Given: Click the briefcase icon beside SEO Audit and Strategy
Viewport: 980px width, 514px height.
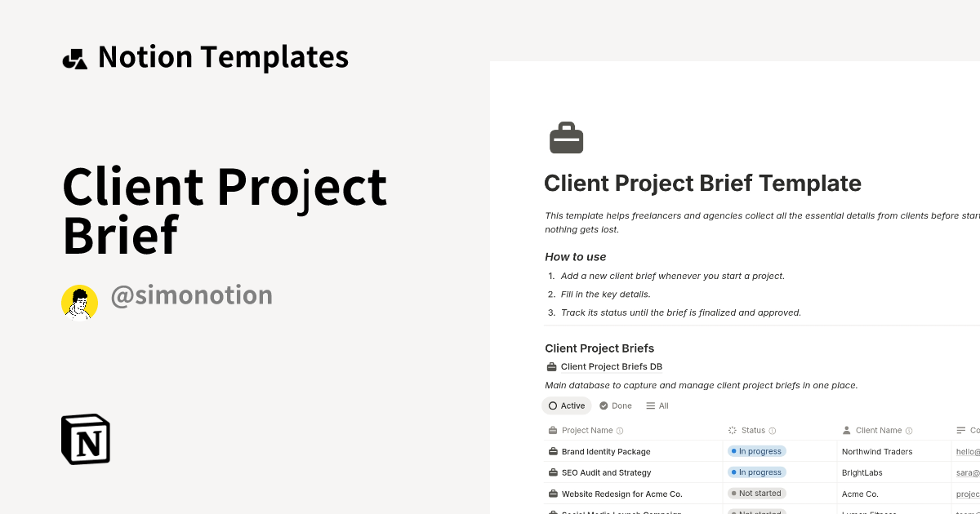Looking at the screenshot, I should click(551, 472).
